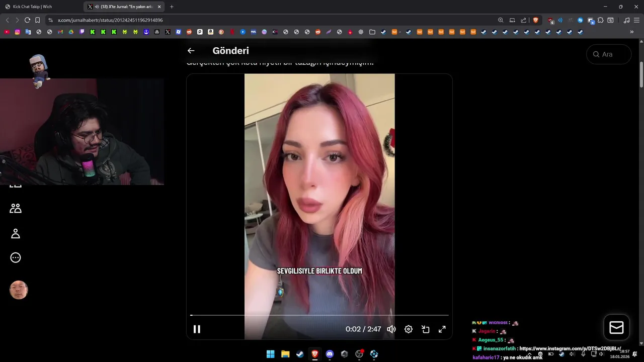The height and width of the screenshot is (362, 644).
Task: Open the More circle icon in the sidebar
Action: point(16,258)
